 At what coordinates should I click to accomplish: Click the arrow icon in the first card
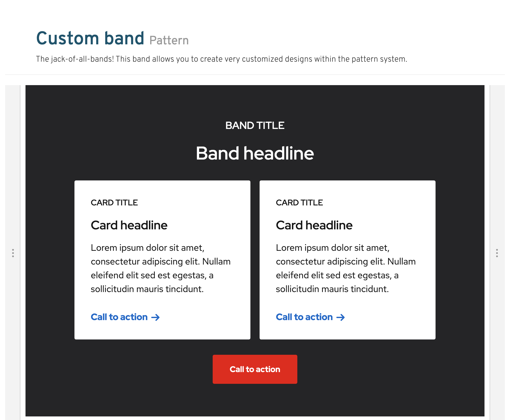coord(155,317)
